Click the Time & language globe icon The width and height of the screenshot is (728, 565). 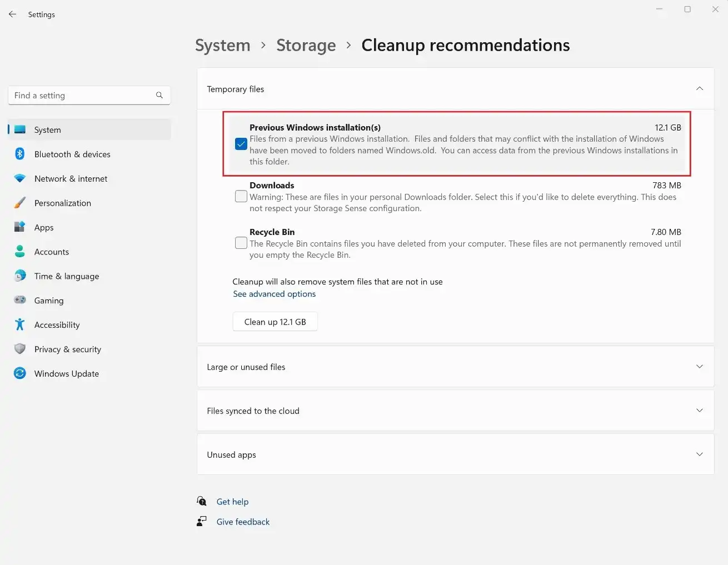coord(20,276)
